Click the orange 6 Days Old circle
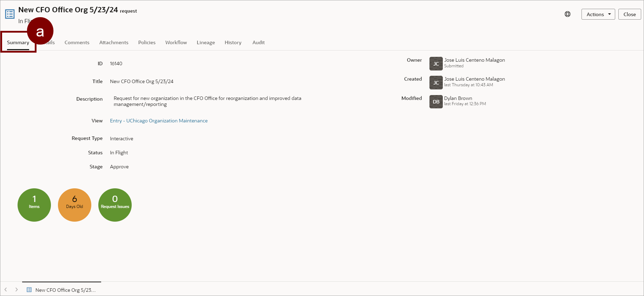 74,205
